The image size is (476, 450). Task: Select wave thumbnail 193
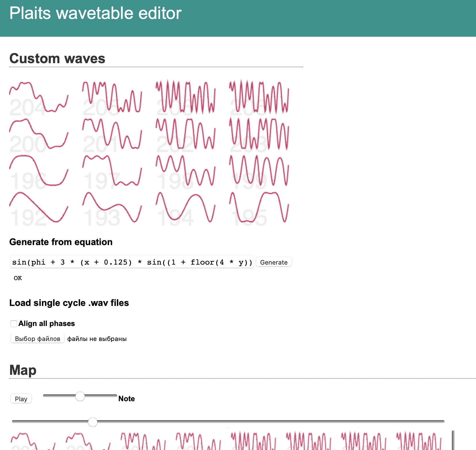[112, 208]
